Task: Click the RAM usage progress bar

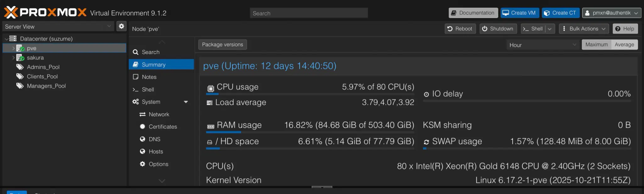Action: (x=310, y=132)
